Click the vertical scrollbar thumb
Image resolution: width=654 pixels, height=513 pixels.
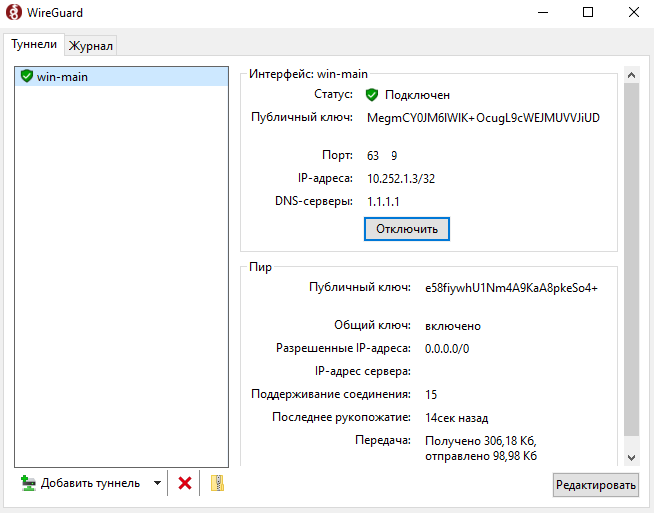point(630,260)
